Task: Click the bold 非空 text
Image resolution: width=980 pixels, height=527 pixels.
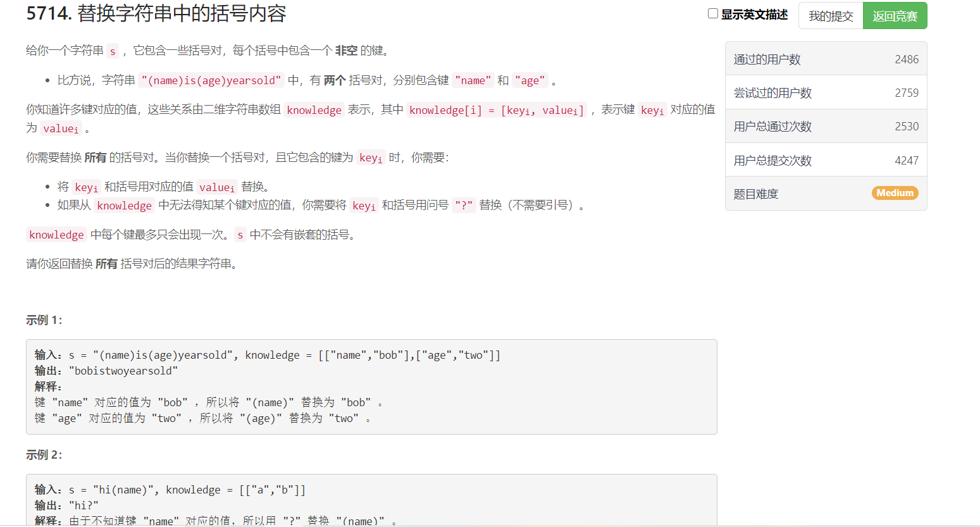Action: point(346,51)
